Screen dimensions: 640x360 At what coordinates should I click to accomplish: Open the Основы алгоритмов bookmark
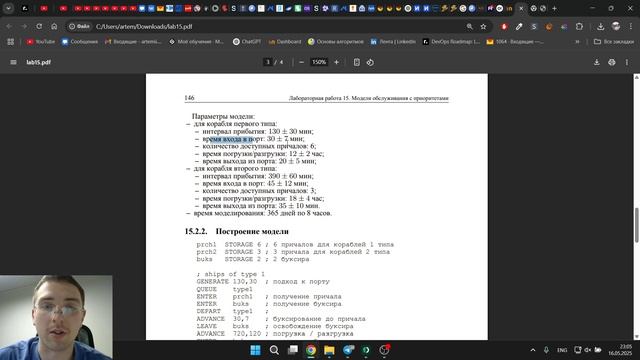click(x=336, y=42)
